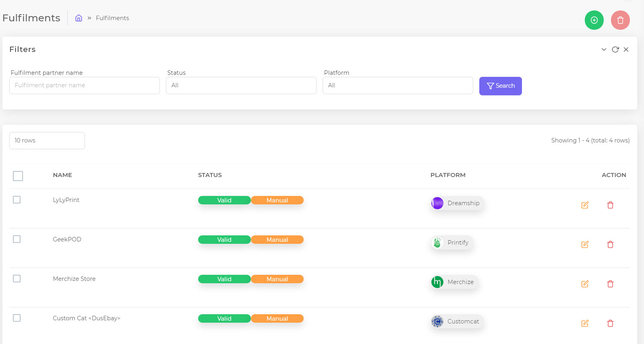Edit the LyLyPrint fulfilment
Viewport: 644px width, 344px height.
tap(585, 205)
